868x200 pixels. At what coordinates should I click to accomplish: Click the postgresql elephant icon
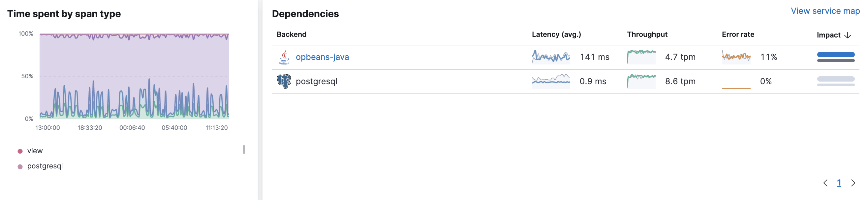[x=284, y=81]
